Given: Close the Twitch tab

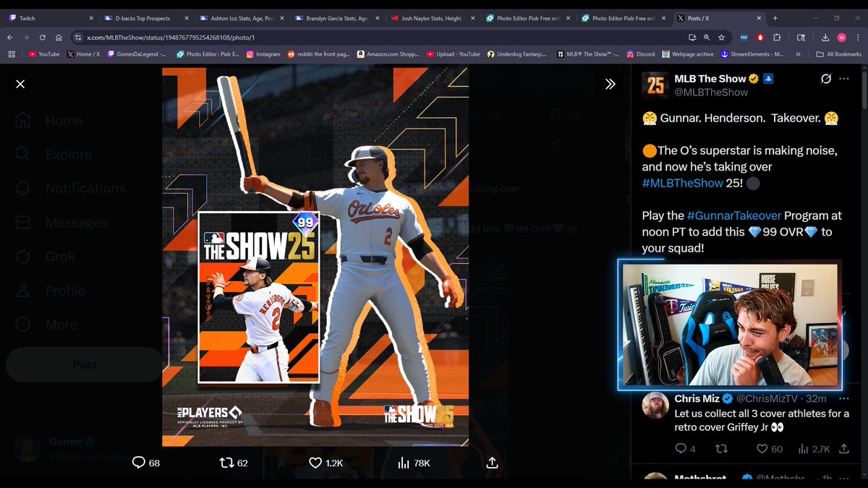Looking at the screenshot, I should point(90,18).
